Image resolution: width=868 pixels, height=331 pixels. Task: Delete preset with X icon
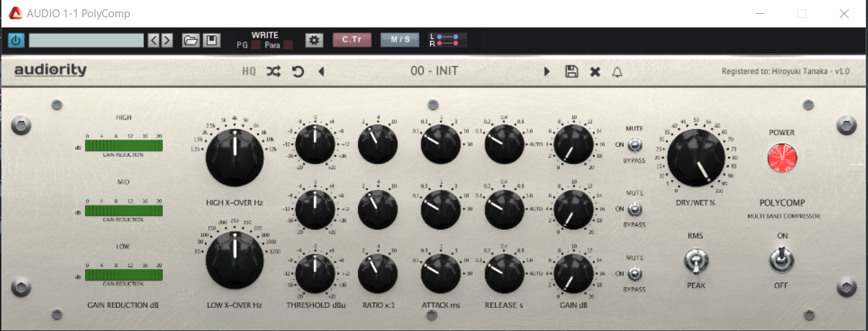[595, 71]
